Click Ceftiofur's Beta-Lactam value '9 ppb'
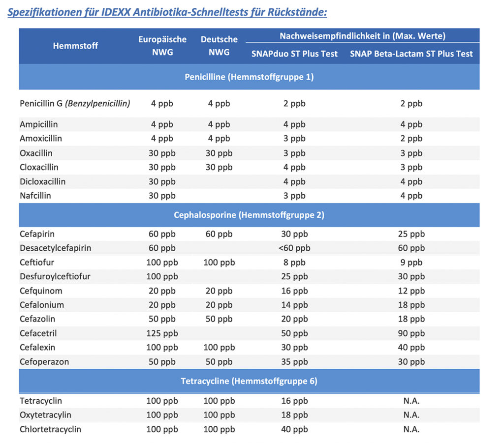This screenshot has width=504, height=443. 411,262
